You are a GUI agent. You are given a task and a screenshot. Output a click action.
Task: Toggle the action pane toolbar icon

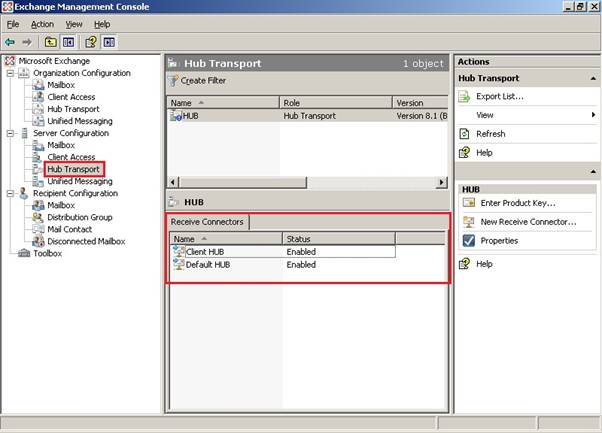[109, 42]
